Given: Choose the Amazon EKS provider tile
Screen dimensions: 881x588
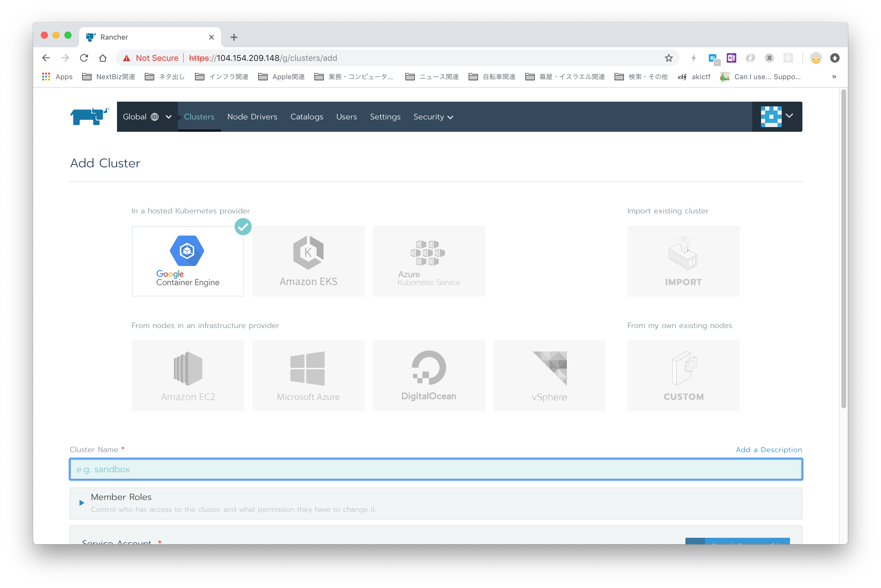Looking at the screenshot, I should tap(308, 261).
